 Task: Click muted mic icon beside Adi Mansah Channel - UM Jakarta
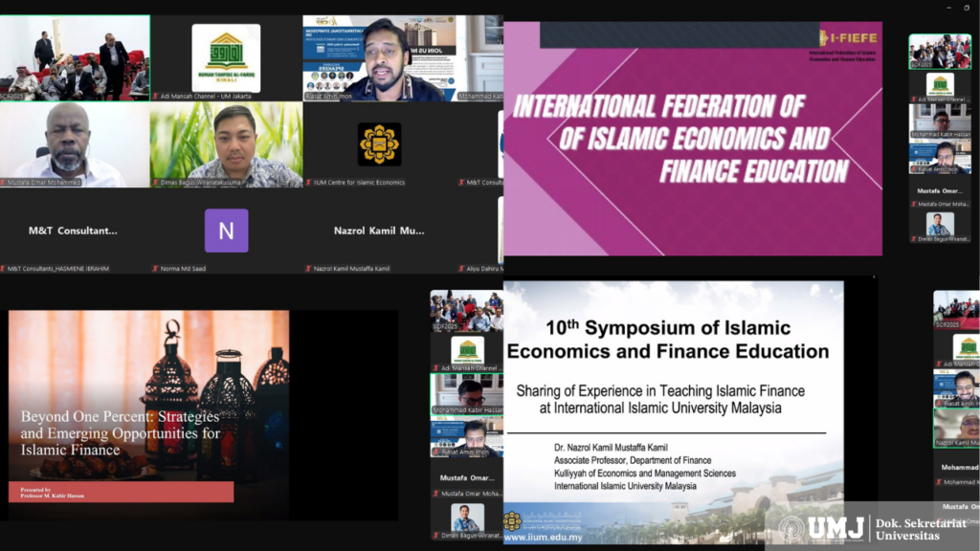coord(155,97)
